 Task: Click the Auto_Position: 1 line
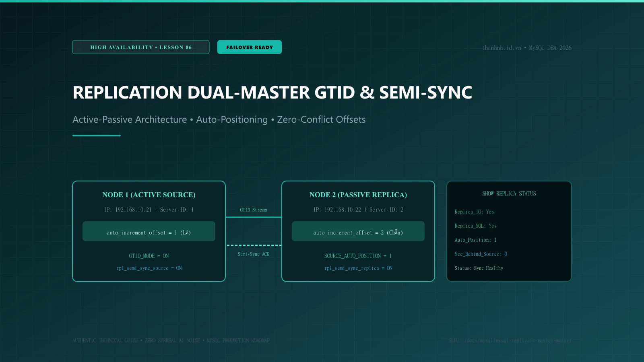(x=475, y=240)
